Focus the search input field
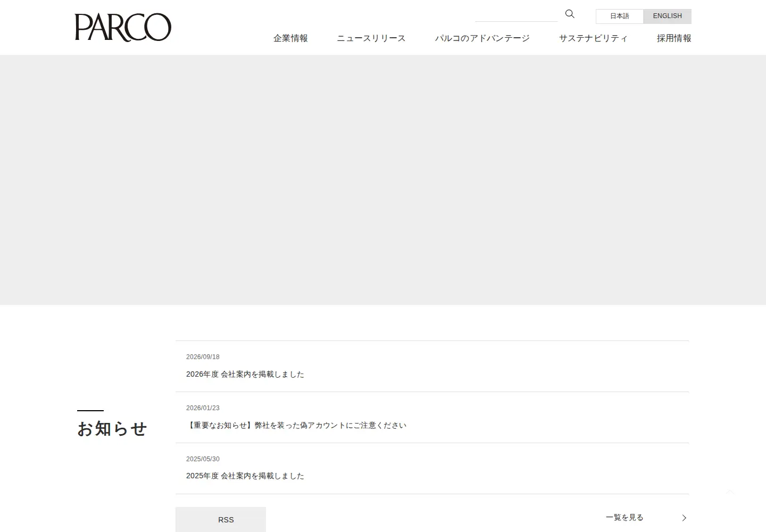Viewport: 766px width, 532px height. click(x=516, y=14)
